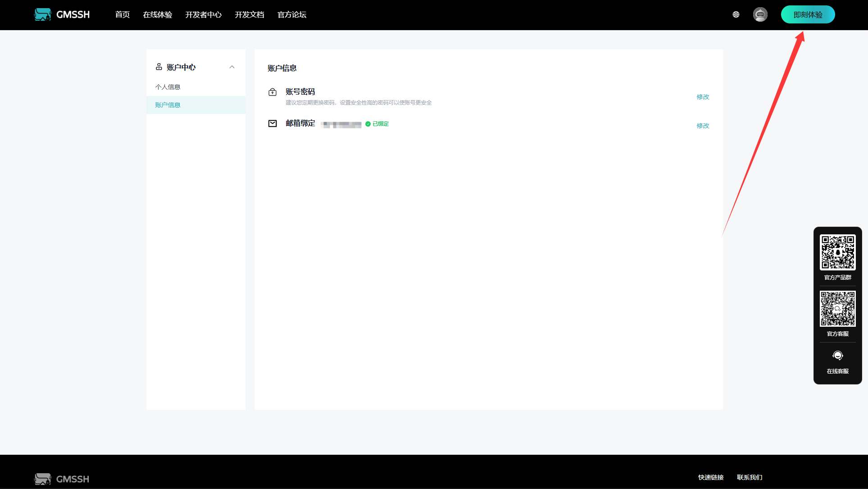Click the GMSSH logo in header

(x=62, y=14)
